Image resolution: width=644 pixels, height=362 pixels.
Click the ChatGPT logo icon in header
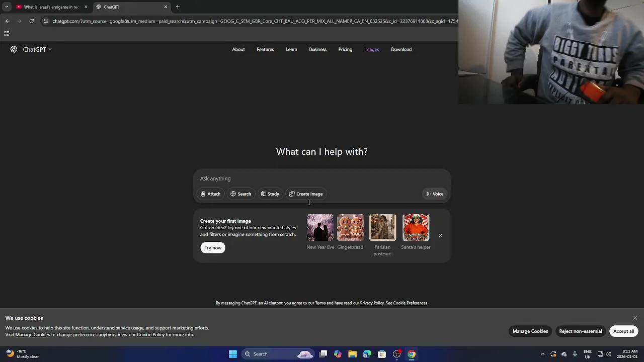click(14, 49)
